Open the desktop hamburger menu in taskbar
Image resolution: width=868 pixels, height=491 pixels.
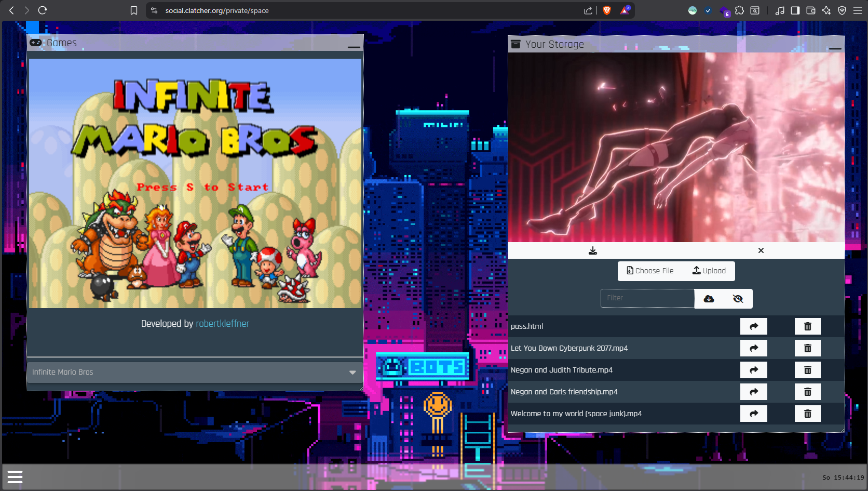pyautogui.click(x=15, y=476)
